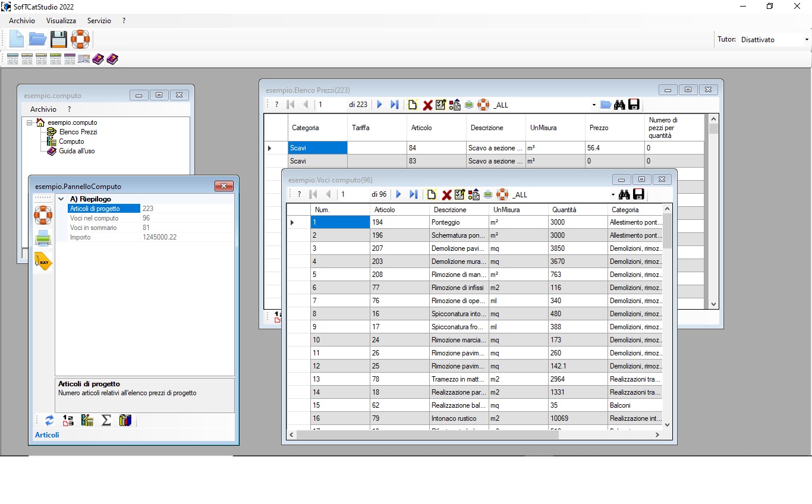Go to next record in Elenco Prezzi
Image resolution: width=812 pixels, height=504 pixels.
pyautogui.click(x=380, y=105)
